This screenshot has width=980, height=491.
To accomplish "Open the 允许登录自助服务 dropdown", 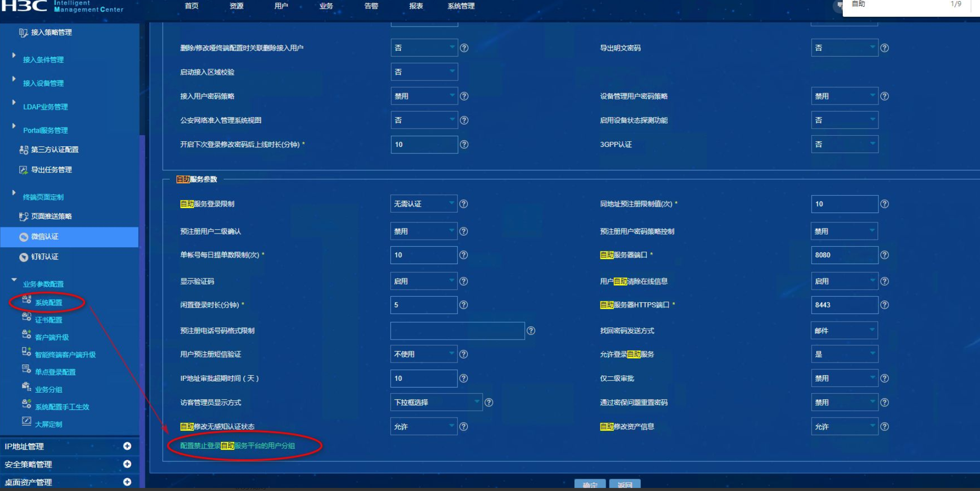I will (x=844, y=354).
